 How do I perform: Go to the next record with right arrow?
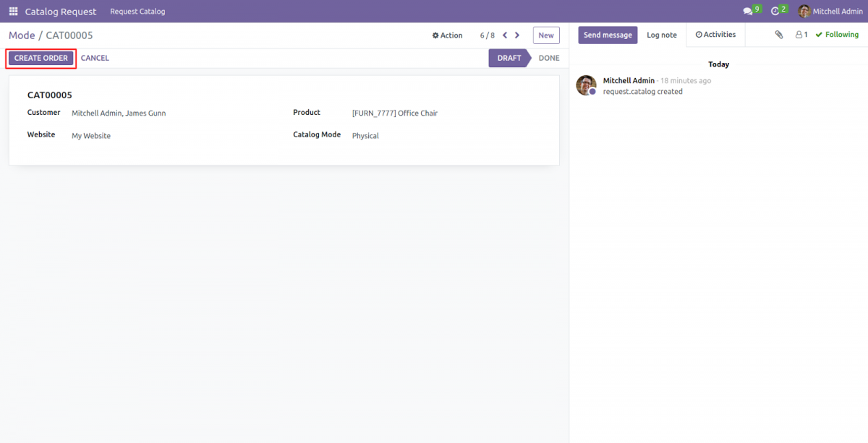pyautogui.click(x=517, y=35)
